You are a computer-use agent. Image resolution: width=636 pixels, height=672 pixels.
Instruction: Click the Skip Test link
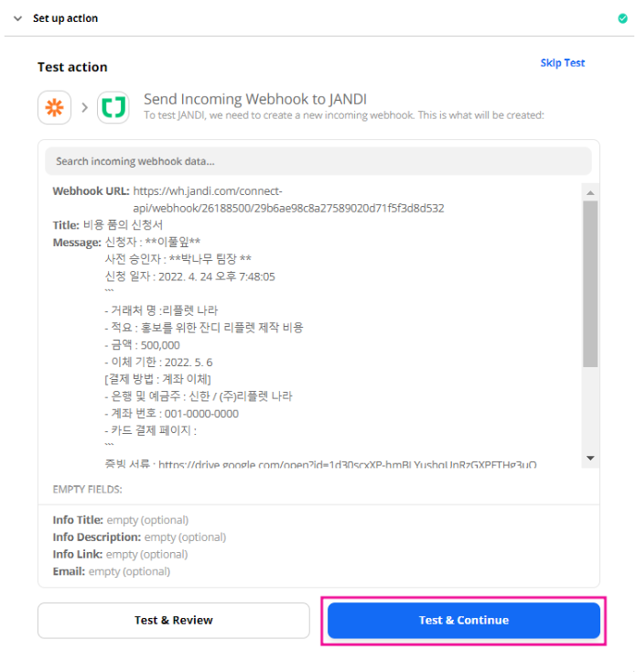point(562,63)
